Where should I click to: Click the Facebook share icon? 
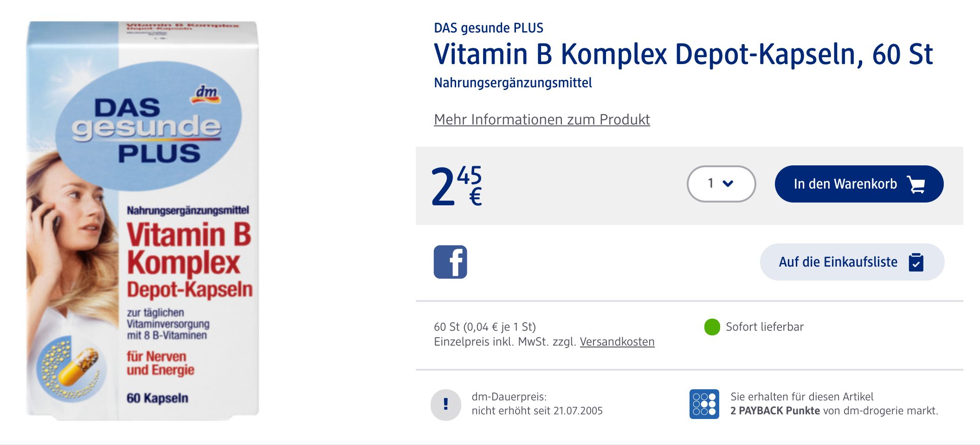[450, 262]
